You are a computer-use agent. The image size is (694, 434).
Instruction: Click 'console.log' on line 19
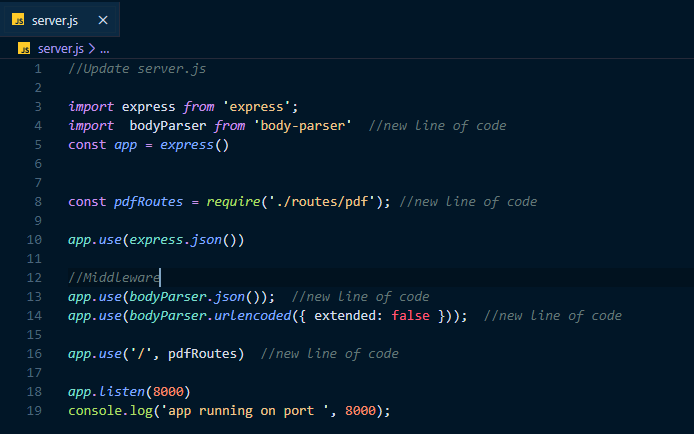click(110, 411)
